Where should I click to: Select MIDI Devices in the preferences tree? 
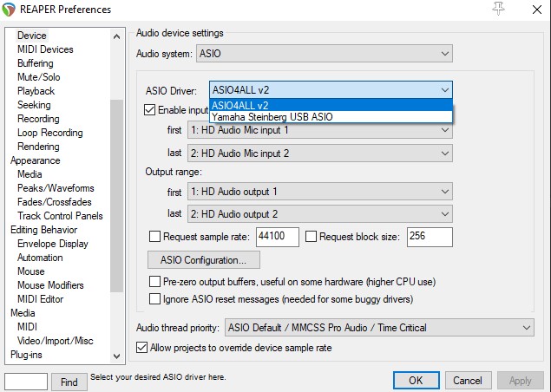point(45,49)
